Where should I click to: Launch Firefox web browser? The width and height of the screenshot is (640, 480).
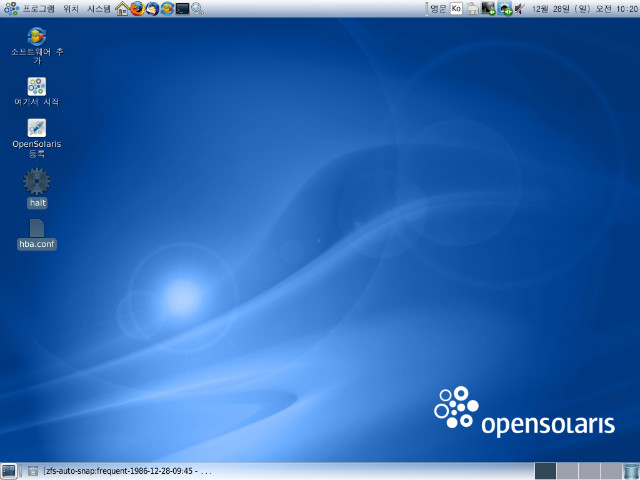point(137,9)
